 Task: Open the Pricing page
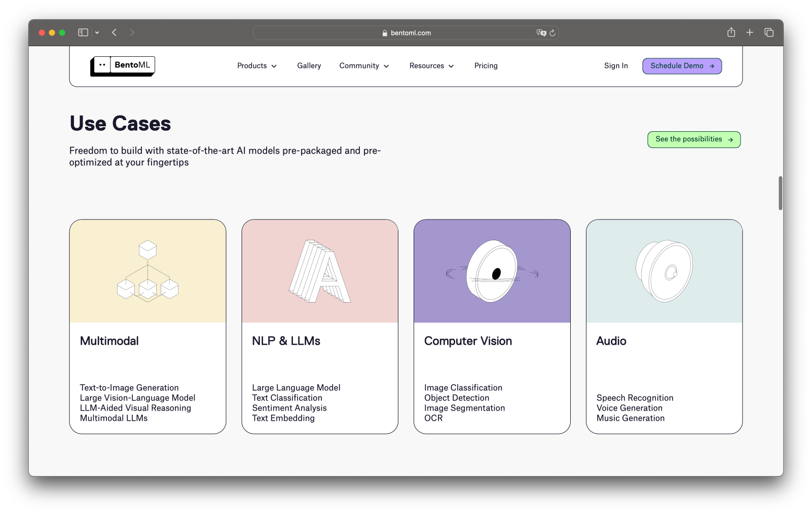click(x=486, y=66)
